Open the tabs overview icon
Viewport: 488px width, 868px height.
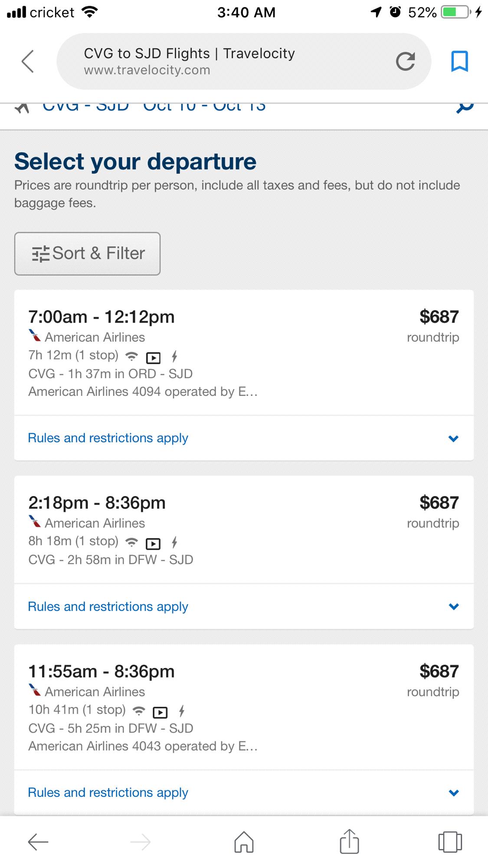(x=450, y=842)
